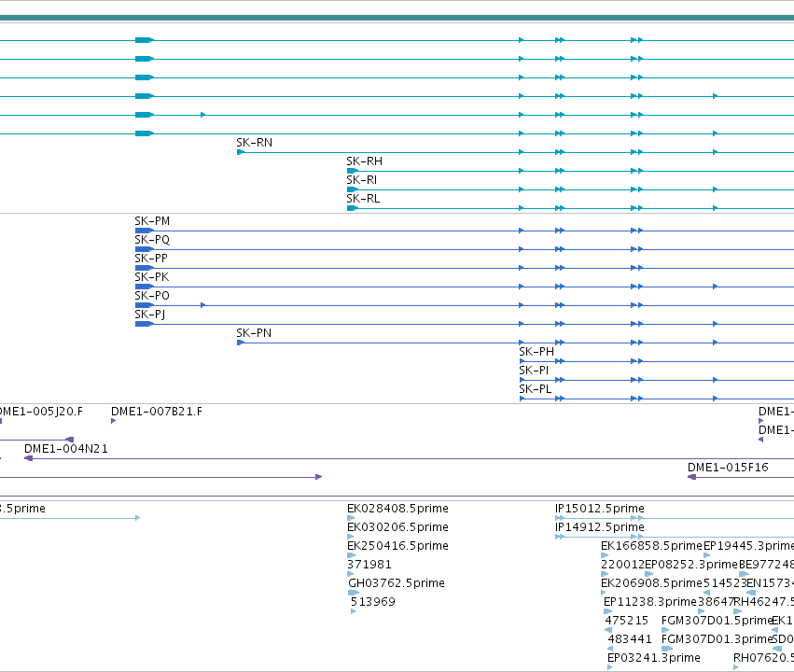Screen dimensions: 794x672
Task: Click the SK-PK transcript label
Action: (x=151, y=277)
